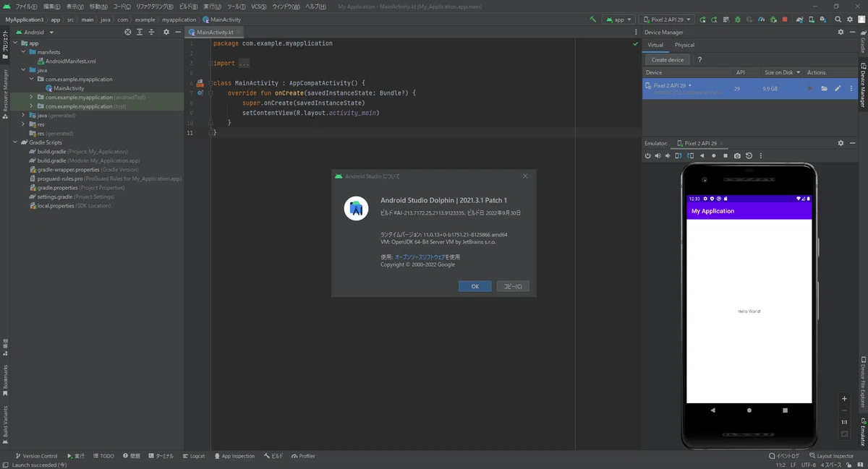Open SDK Manager toolbar icon
Image resolution: width=868 pixels, height=469 pixels.
click(823, 20)
